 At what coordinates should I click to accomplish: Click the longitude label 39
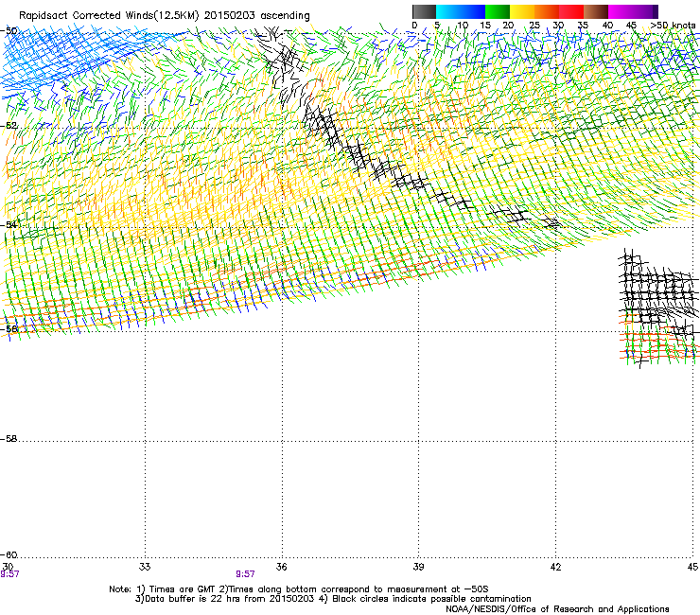(x=418, y=567)
